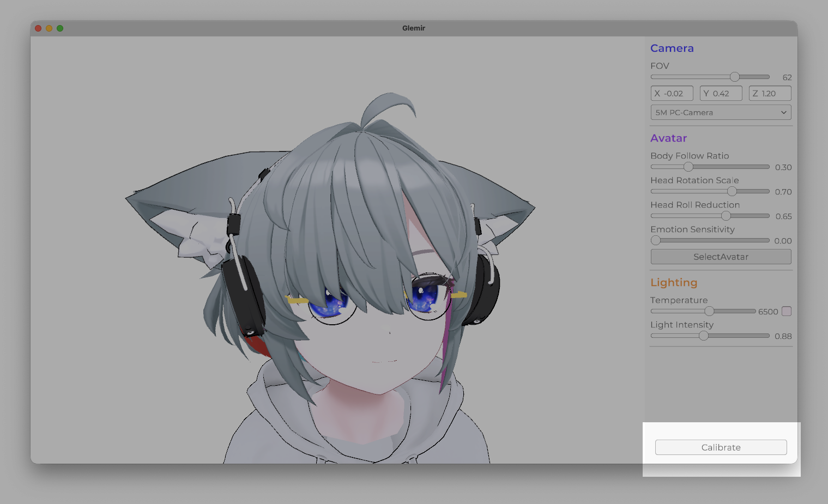This screenshot has width=828, height=504.
Task: Click the Emotion Sensitivity slider handle
Action: (x=656, y=240)
